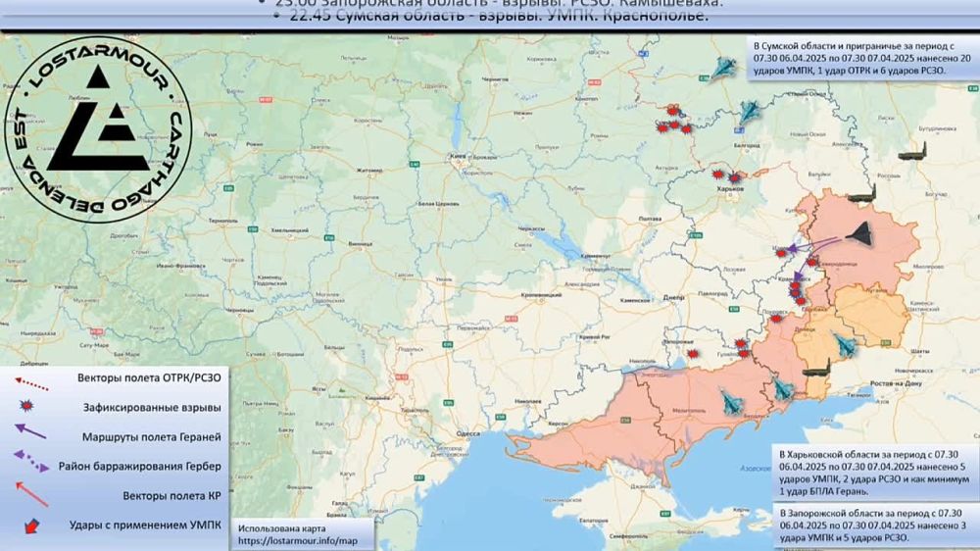Click the purple arrowhead pointing at Краматорск

[x=800, y=276]
